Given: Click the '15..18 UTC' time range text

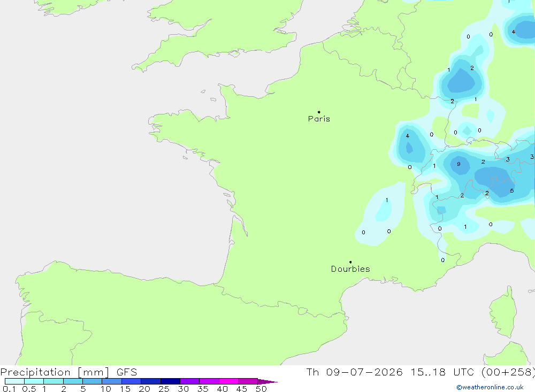Looking at the screenshot, I should coord(443,372).
